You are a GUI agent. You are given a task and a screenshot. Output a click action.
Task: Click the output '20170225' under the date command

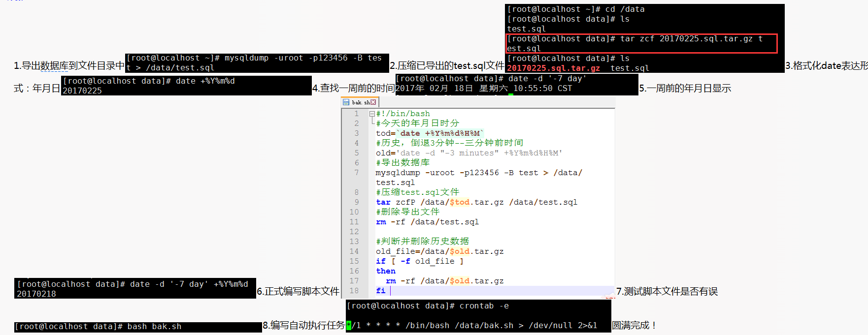(x=82, y=91)
